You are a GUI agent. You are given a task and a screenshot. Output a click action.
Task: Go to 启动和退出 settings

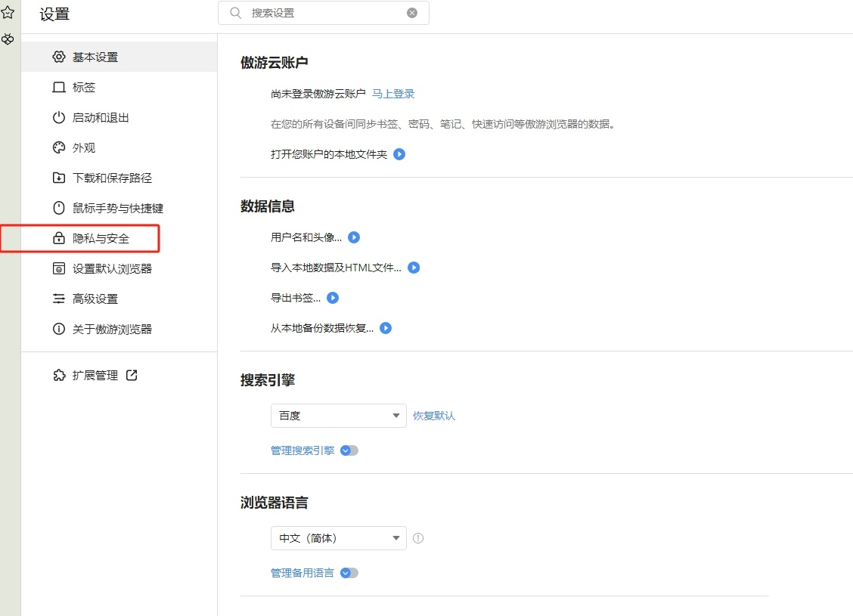(x=119, y=117)
